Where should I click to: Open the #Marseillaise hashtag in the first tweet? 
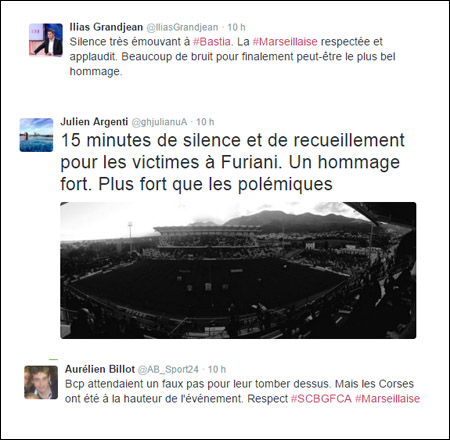pos(285,42)
